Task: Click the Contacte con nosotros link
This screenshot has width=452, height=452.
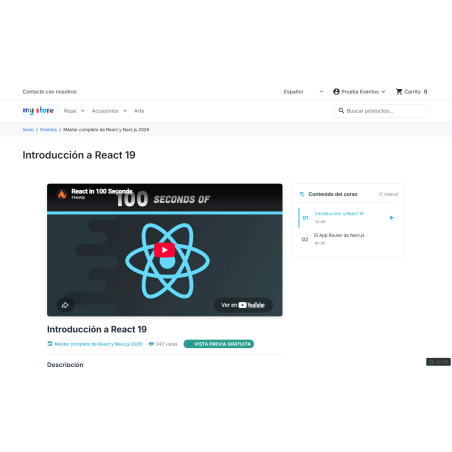Action: [50, 91]
